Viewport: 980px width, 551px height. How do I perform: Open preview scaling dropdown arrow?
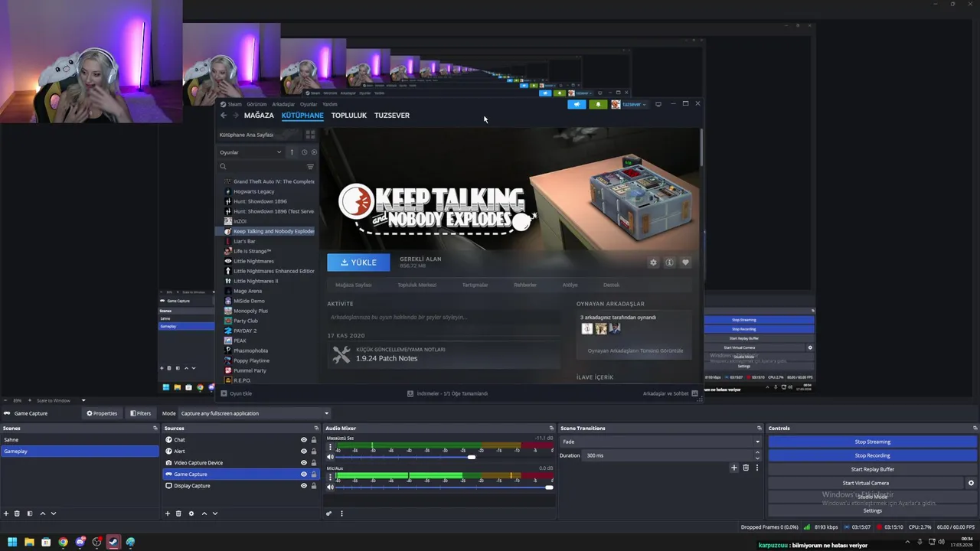click(83, 400)
